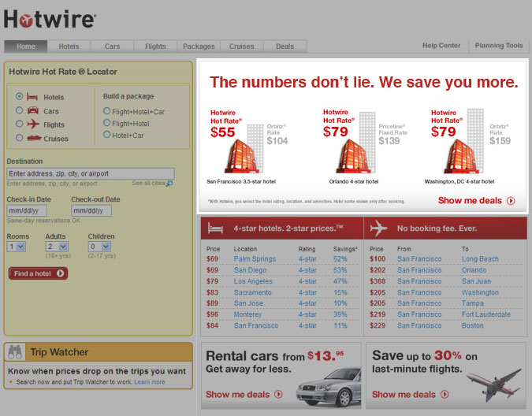Select Flight+Hotel package option
The image size is (532, 416).
107,122
